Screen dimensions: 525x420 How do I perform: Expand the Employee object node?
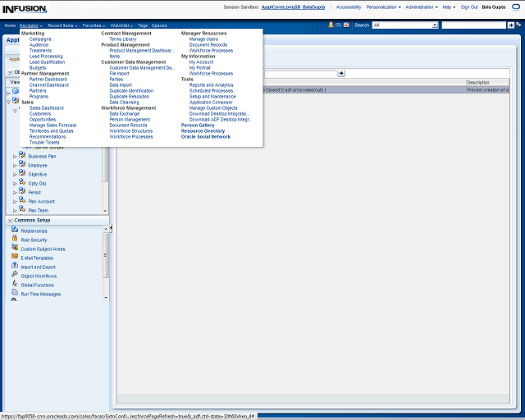[15, 165]
